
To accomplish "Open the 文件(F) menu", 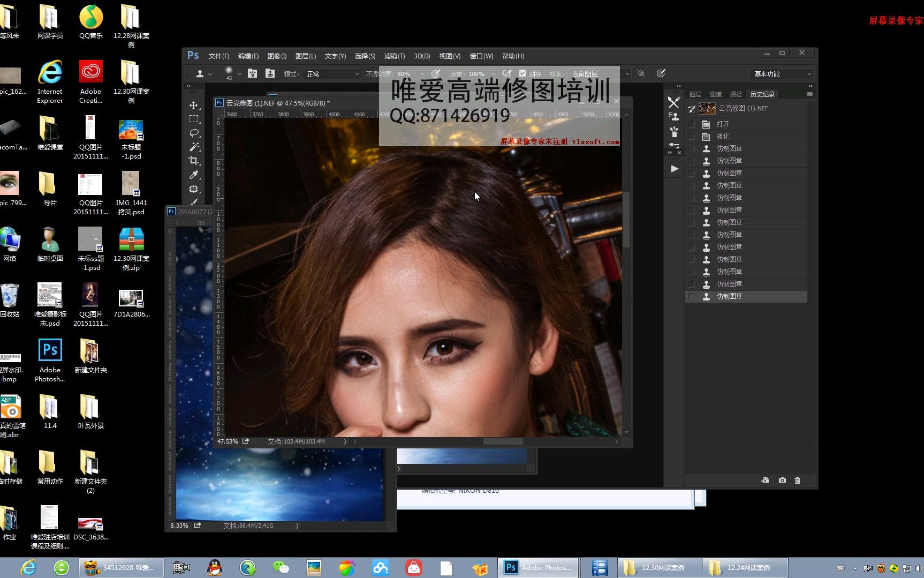I will pyautogui.click(x=219, y=56).
